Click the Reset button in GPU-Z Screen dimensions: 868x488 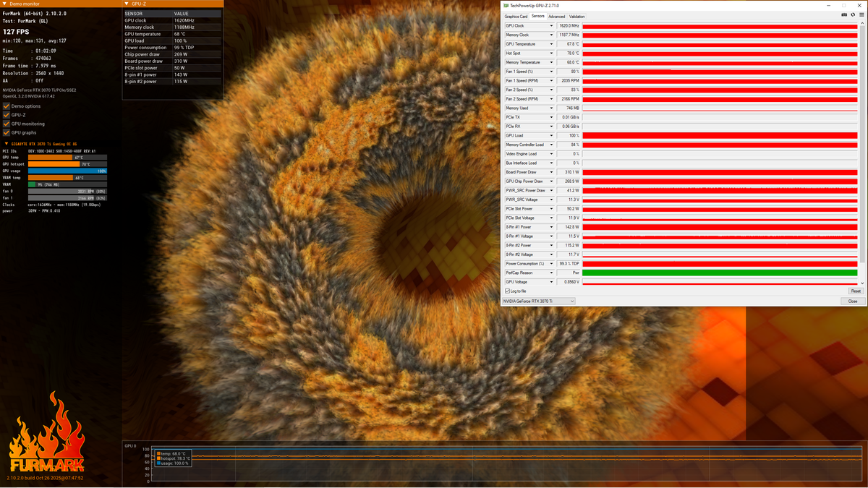point(855,291)
